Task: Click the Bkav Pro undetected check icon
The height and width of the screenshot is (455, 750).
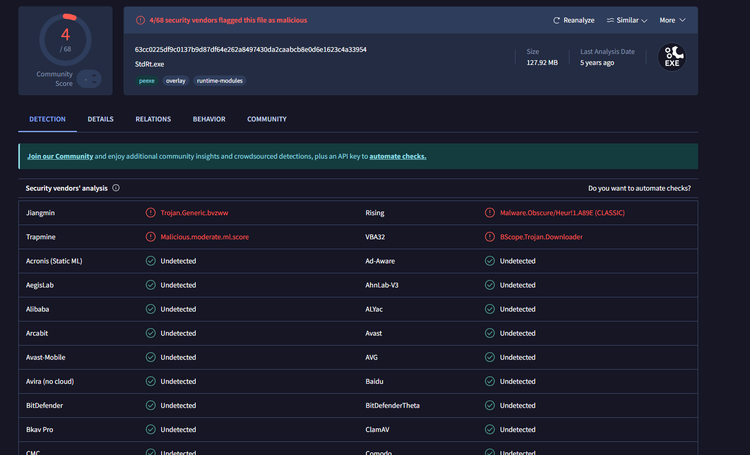Action: click(151, 430)
